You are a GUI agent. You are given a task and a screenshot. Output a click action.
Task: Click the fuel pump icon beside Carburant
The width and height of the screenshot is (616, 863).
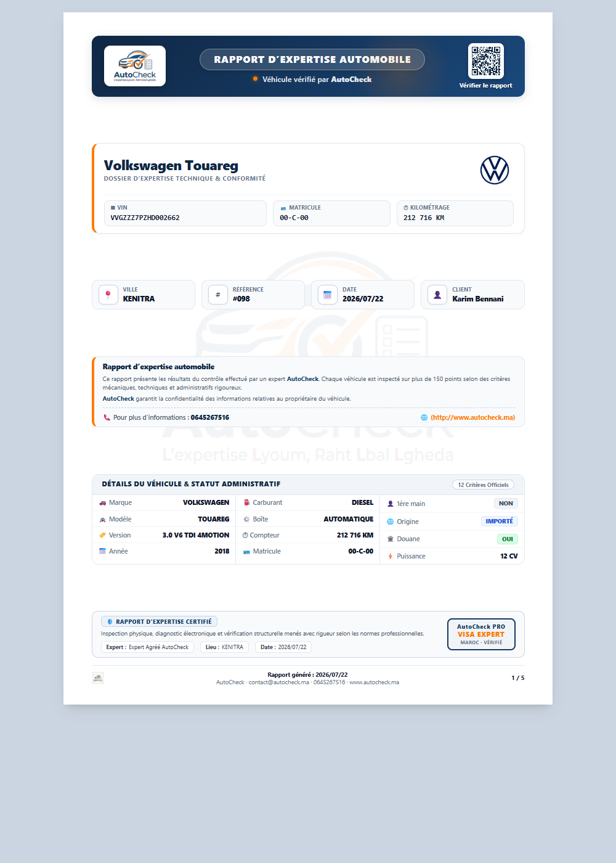[246, 503]
